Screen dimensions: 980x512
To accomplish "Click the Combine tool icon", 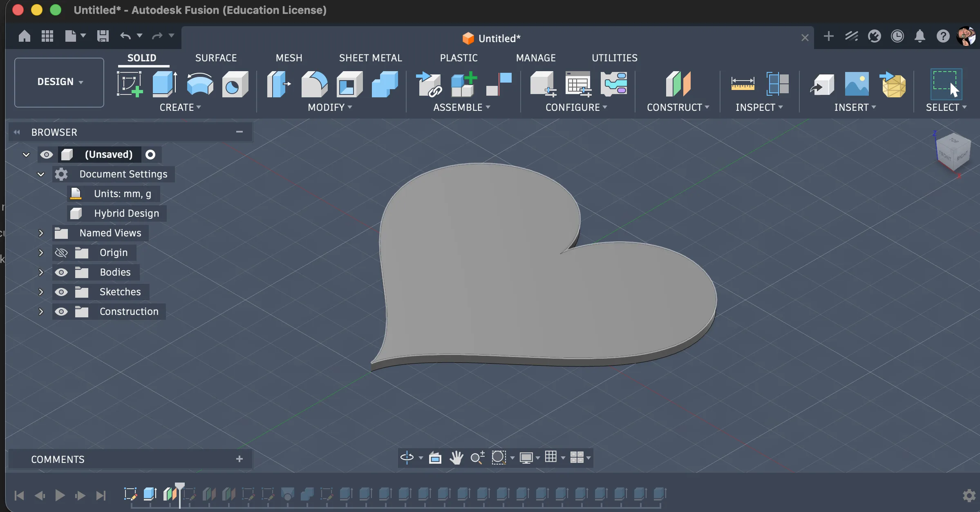I will pyautogui.click(x=385, y=84).
